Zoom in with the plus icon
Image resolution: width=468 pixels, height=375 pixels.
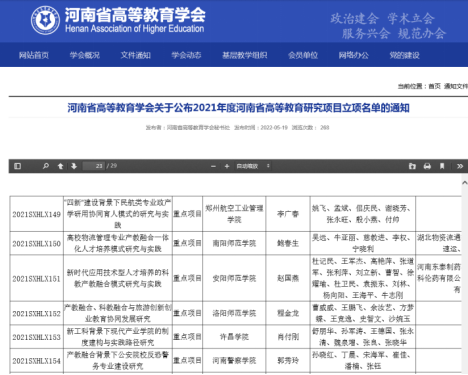[x=227, y=166]
